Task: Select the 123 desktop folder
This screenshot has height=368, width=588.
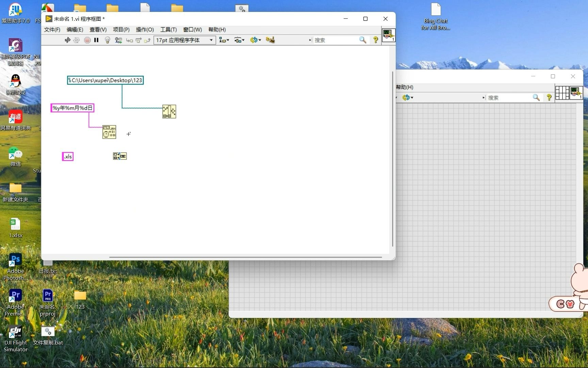Action: (80, 300)
